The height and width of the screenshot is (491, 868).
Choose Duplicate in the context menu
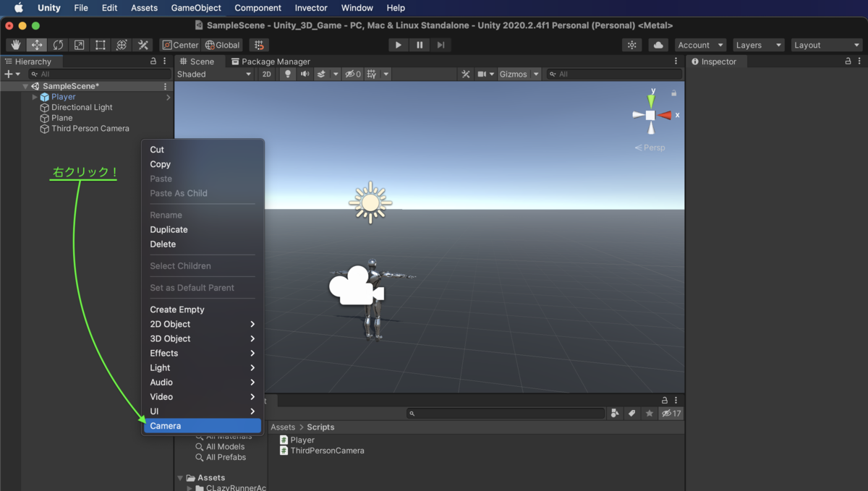pyautogui.click(x=203, y=229)
